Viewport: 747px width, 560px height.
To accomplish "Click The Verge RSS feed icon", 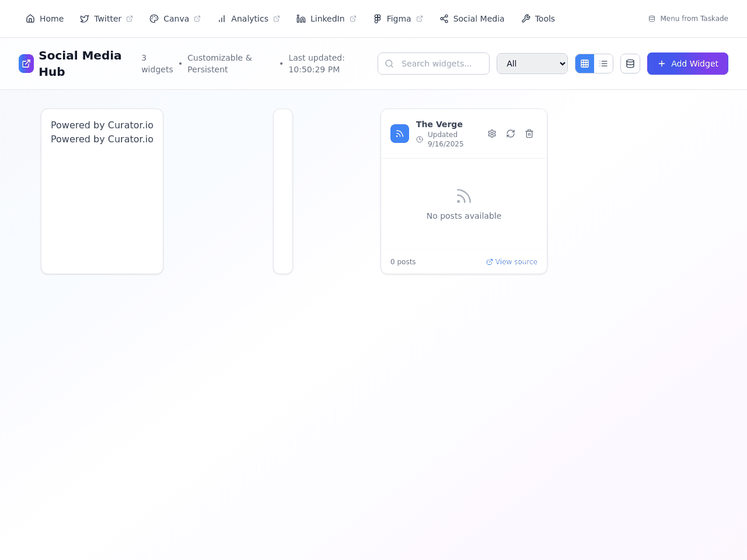I will click(x=400, y=134).
